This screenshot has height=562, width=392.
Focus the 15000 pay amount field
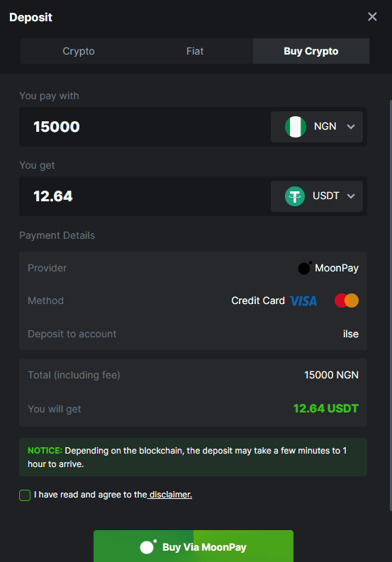143,127
